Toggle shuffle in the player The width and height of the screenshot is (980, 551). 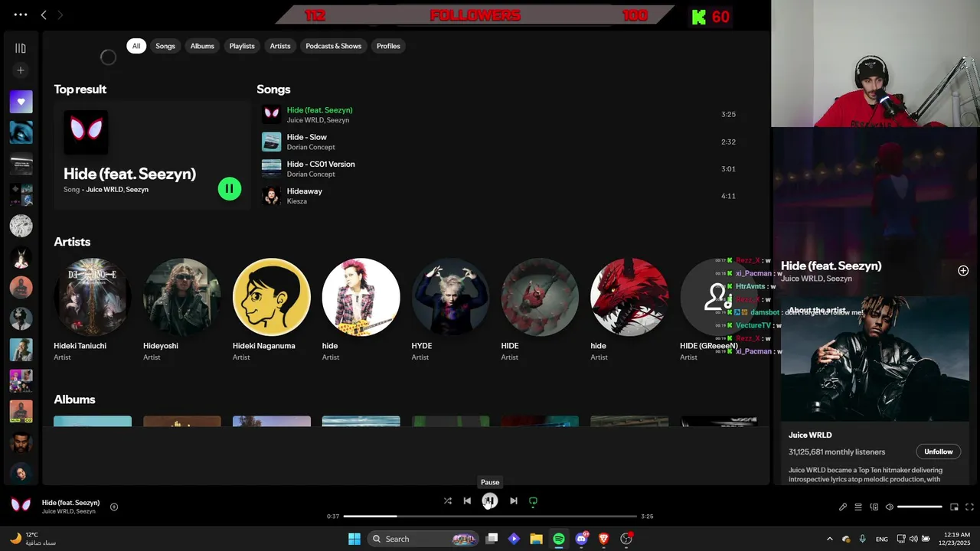point(447,500)
